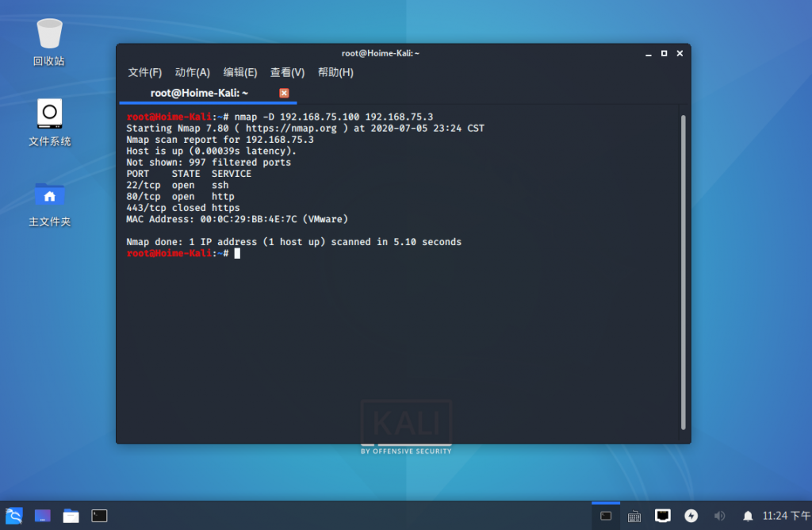
Task: Open the 查看(V) menu
Action: pyautogui.click(x=287, y=72)
